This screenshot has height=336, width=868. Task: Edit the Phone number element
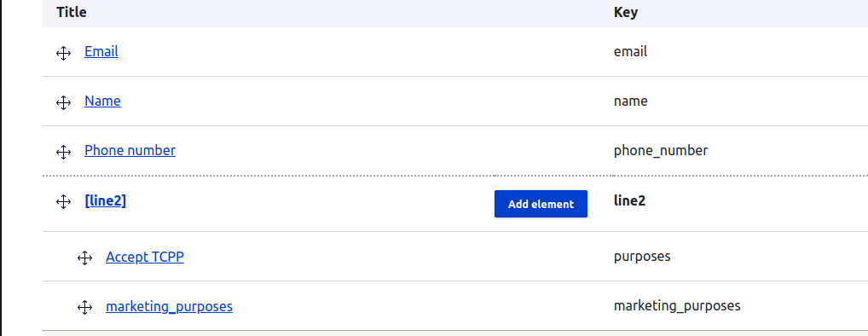point(130,150)
